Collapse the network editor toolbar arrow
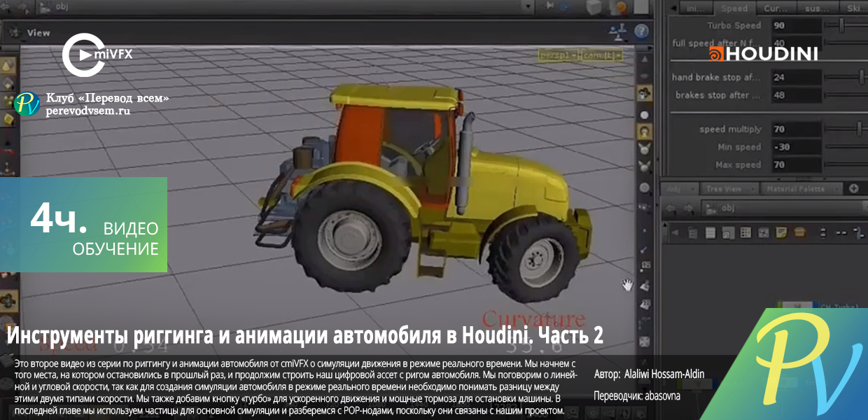Viewport: 868px width, 420px height. point(675,232)
